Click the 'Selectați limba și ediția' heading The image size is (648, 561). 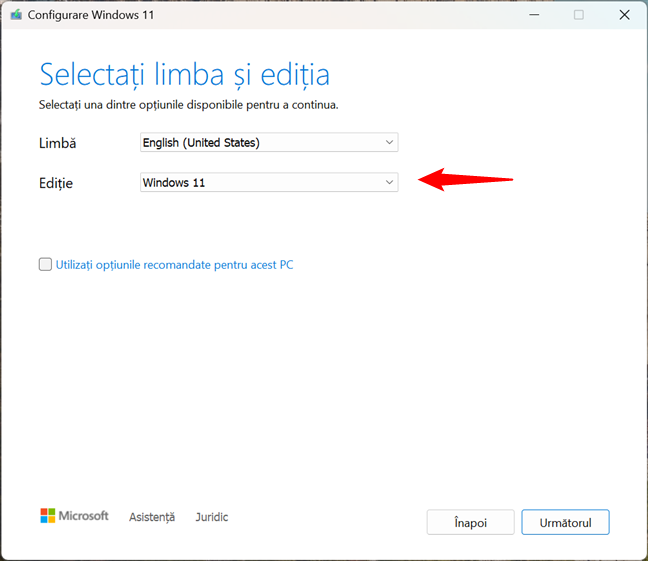click(x=184, y=75)
